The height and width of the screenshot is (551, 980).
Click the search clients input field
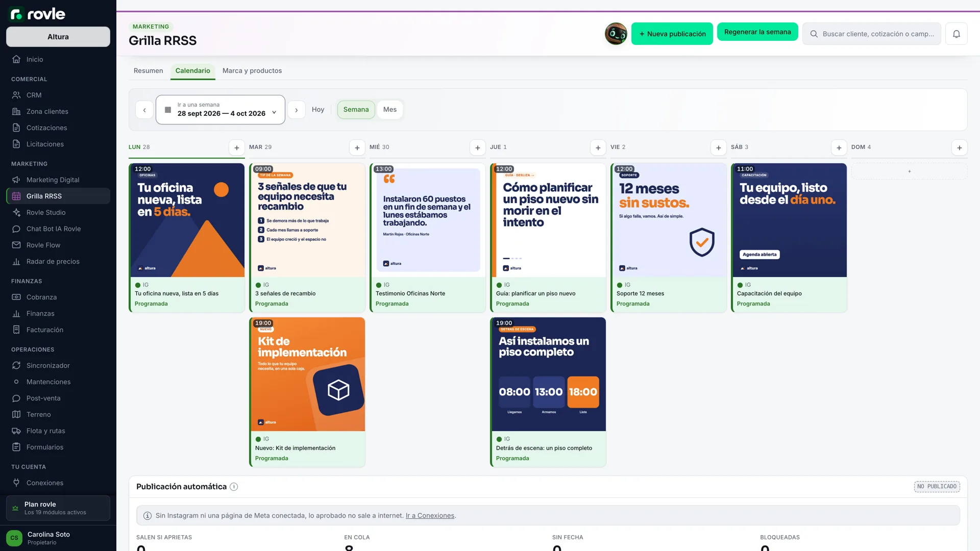(872, 34)
